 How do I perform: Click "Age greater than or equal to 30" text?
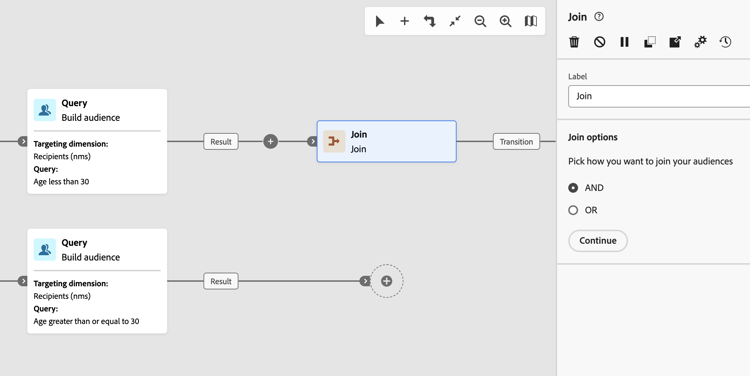[86, 321]
